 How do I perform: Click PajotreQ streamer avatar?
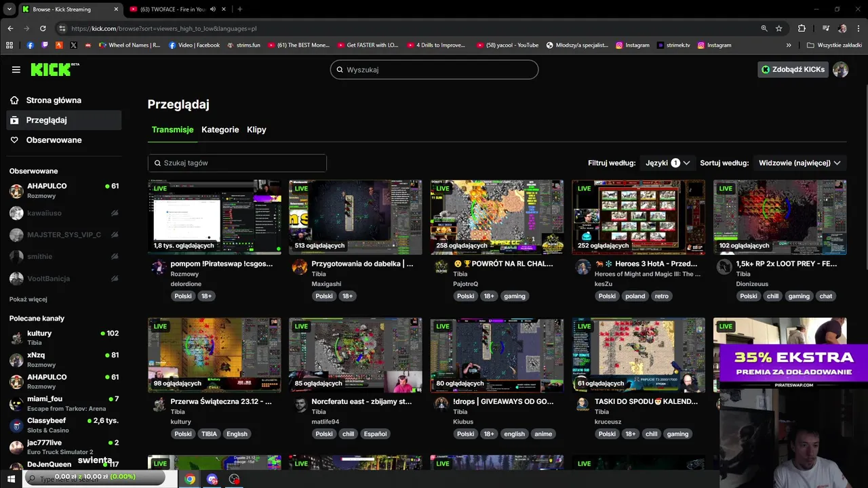click(x=441, y=266)
